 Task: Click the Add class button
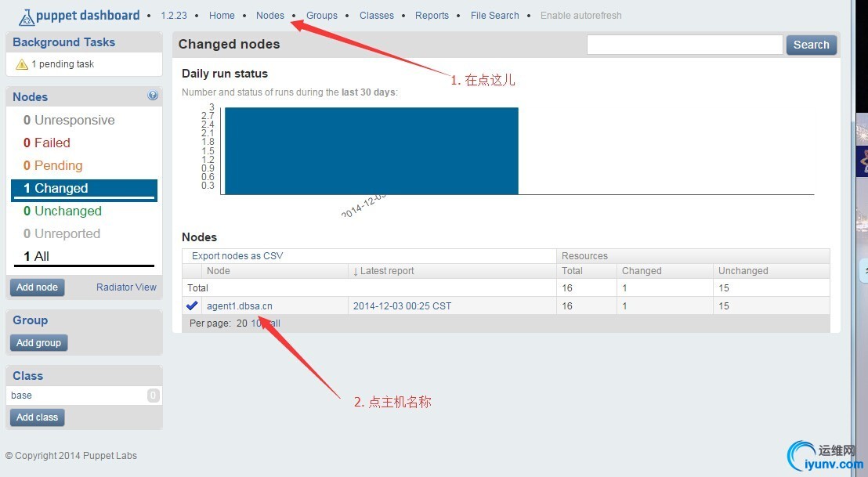coord(37,417)
